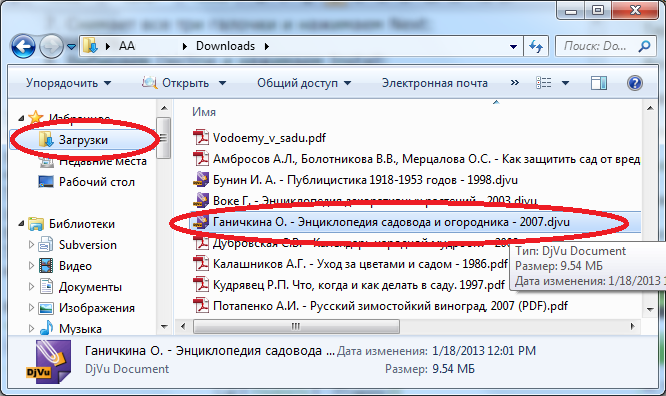666x396 pixels.
Task: Select the Subversion library
Action: click(87, 245)
